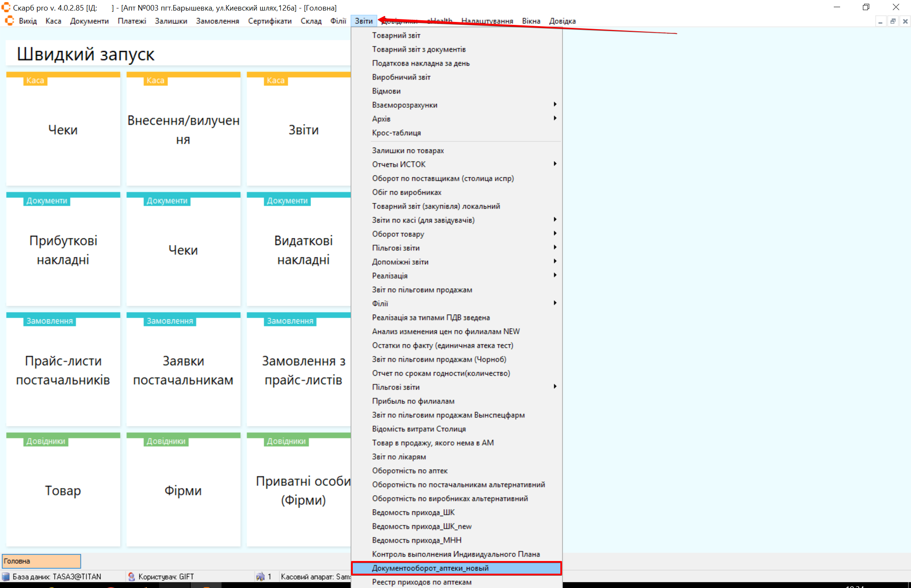
Task: Open the Налаштування menu
Action: [x=487, y=21]
